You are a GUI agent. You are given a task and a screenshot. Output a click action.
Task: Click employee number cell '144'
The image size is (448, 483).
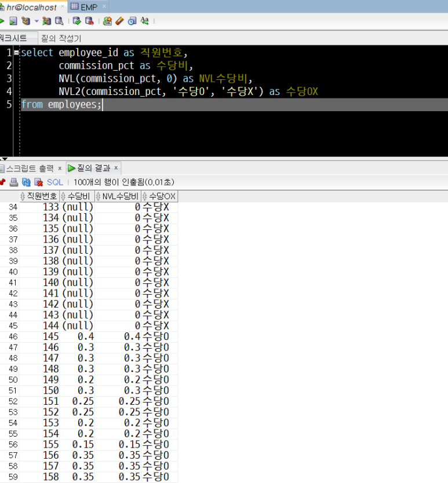click(x=39, y=325)
